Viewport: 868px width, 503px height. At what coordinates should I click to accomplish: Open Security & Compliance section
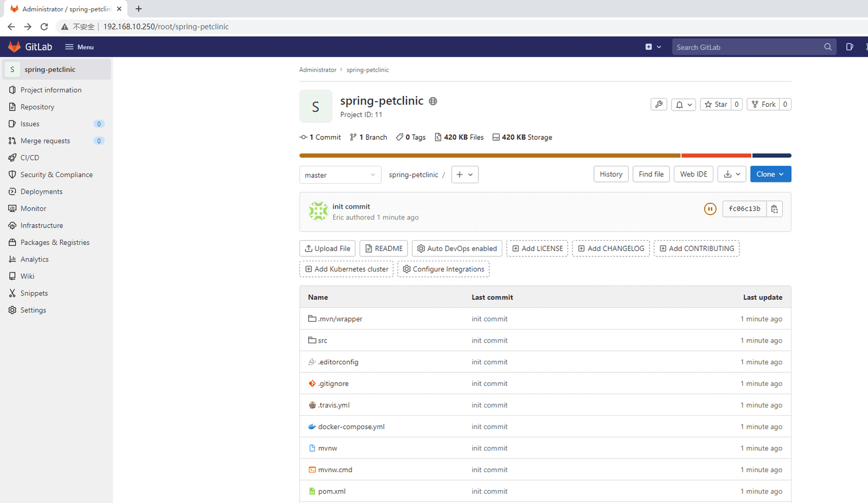click(56, 175)
